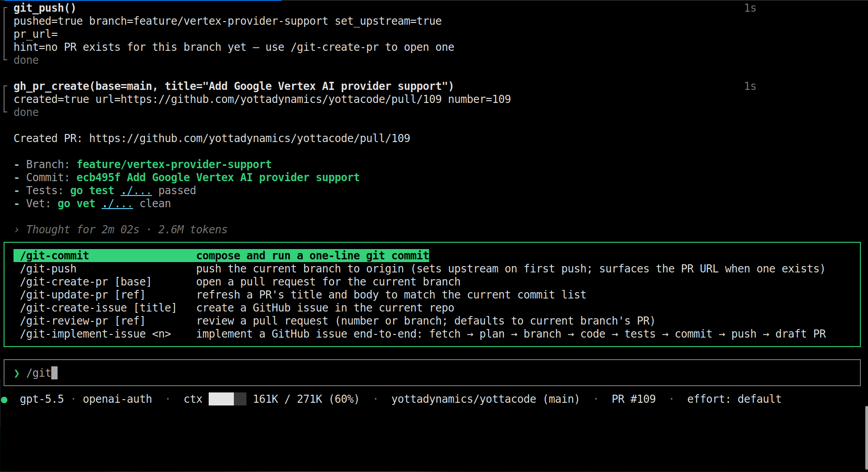
Task: Click the vertical scrollbar at the right edge
Action: [866, 438]
